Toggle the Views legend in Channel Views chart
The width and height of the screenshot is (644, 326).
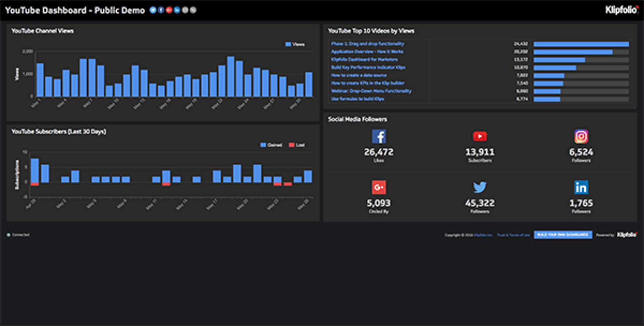tap(295, 44)
